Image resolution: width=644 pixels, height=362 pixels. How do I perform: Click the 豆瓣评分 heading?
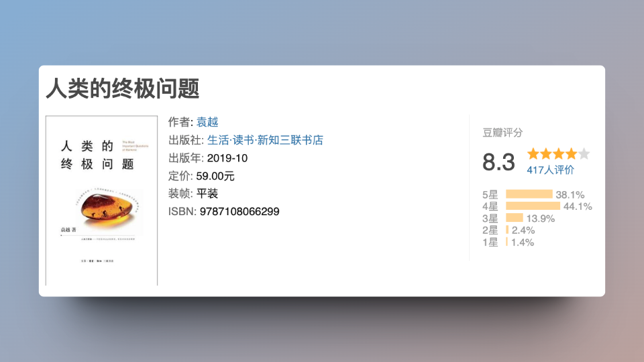tap(502, 133)
